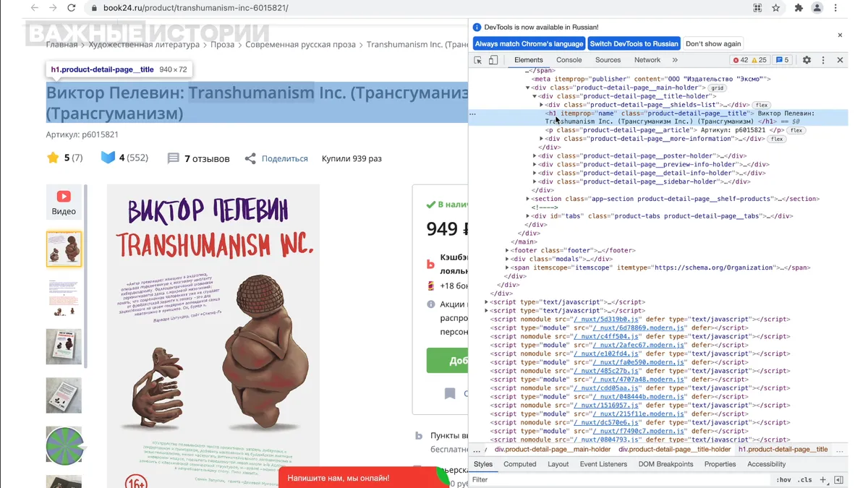Switch to the Network tab
Screen dimensions: 868x488
click(x=647, y=60)
